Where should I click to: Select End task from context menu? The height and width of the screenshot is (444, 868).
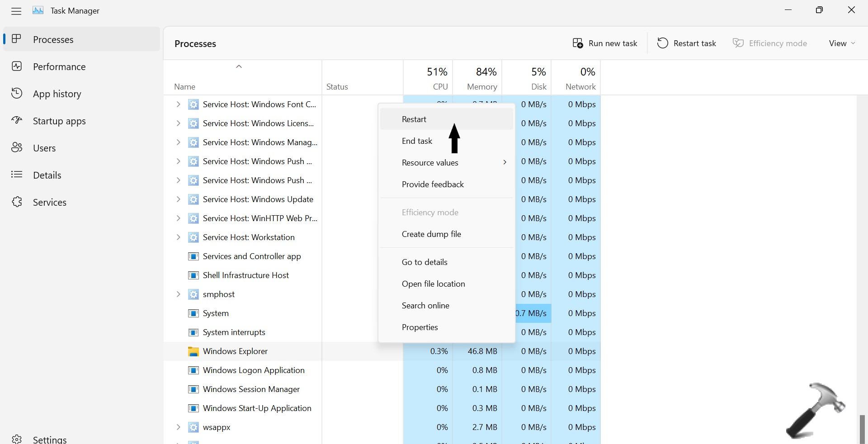click(417, 141)
